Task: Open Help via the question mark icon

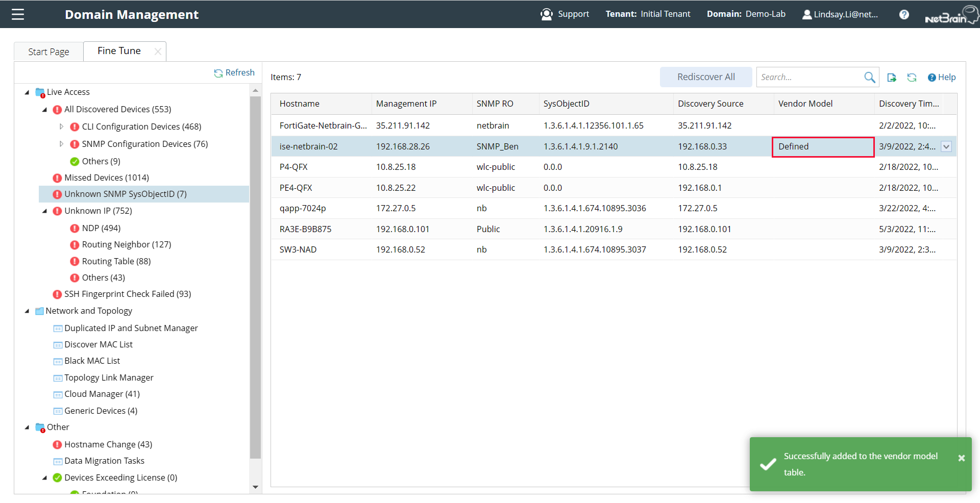Action: tap(942, 77)
